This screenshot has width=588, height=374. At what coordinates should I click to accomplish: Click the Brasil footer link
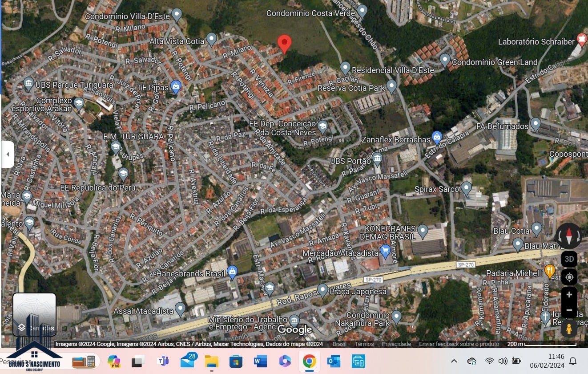point(339,344)
